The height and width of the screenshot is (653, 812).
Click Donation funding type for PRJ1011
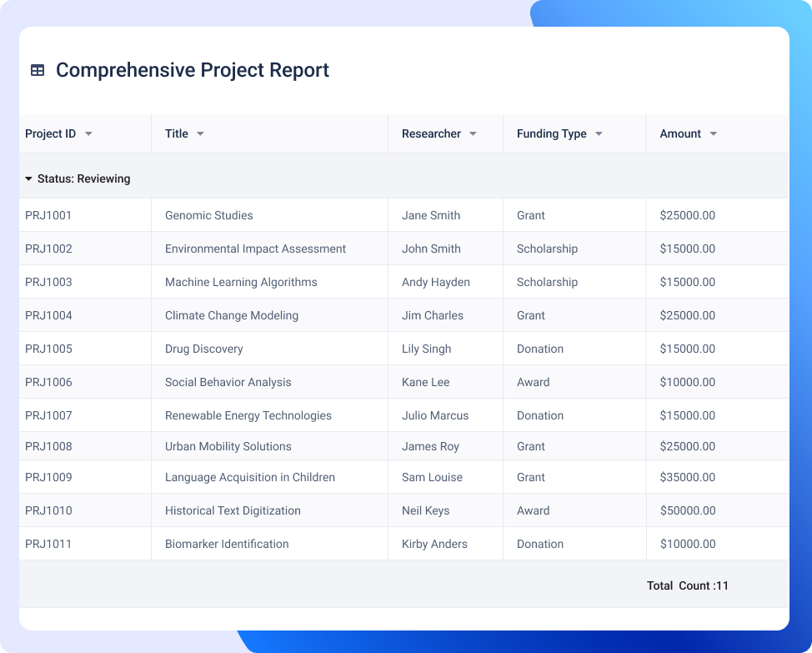click(540, 545)
